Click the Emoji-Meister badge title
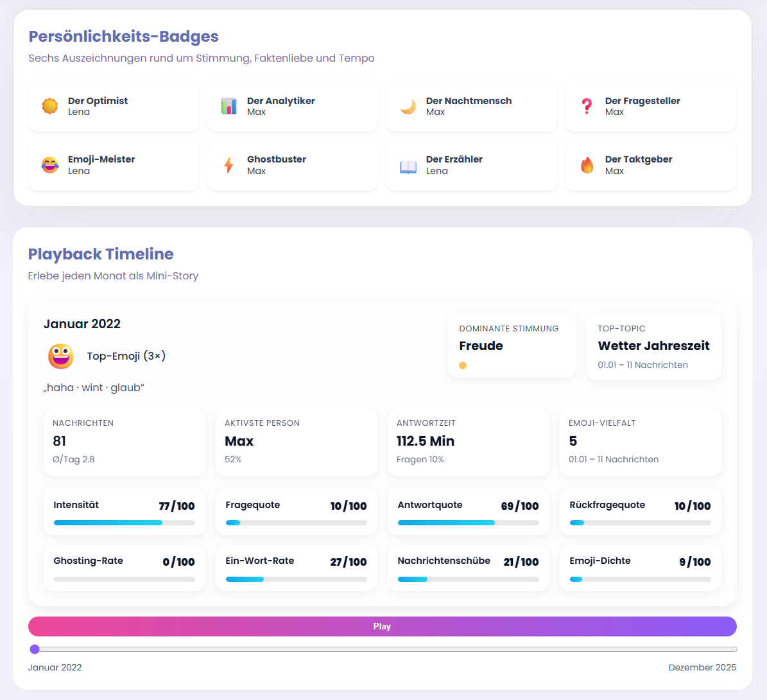The image size is (767, 700). (x=101, y=159)
